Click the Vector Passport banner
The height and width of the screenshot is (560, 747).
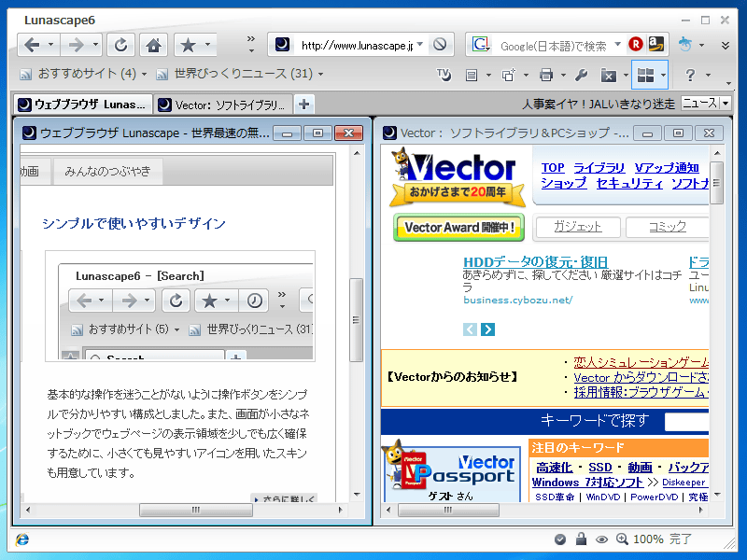[452, 474]
